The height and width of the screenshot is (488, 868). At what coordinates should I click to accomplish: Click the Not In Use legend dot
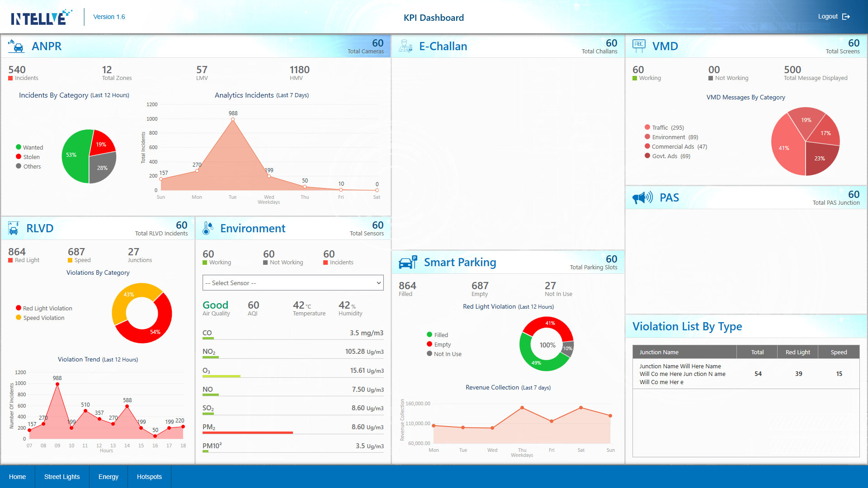(429, 353)
